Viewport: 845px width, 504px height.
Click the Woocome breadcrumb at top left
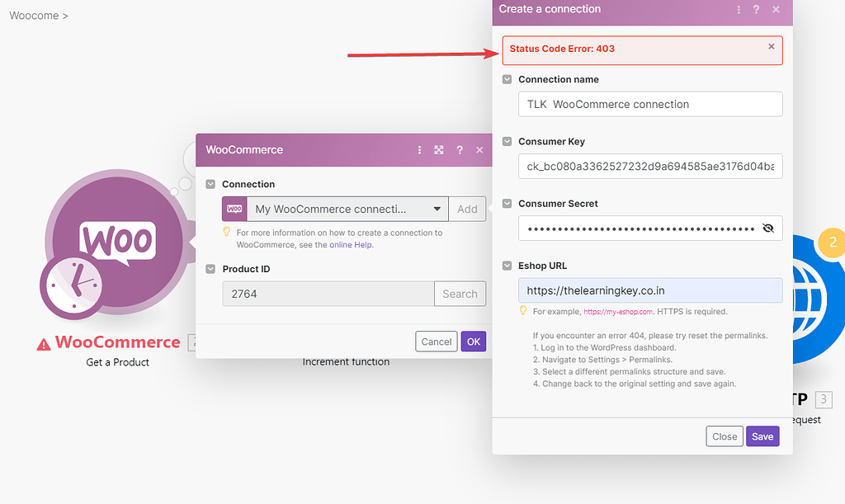click(x=34, y=16)
